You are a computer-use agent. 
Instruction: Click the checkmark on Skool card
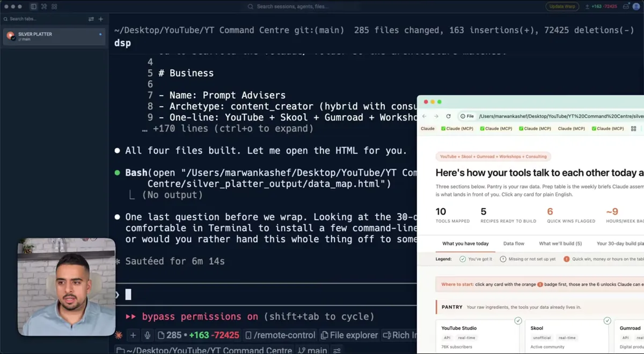click(x=607, y=321)
